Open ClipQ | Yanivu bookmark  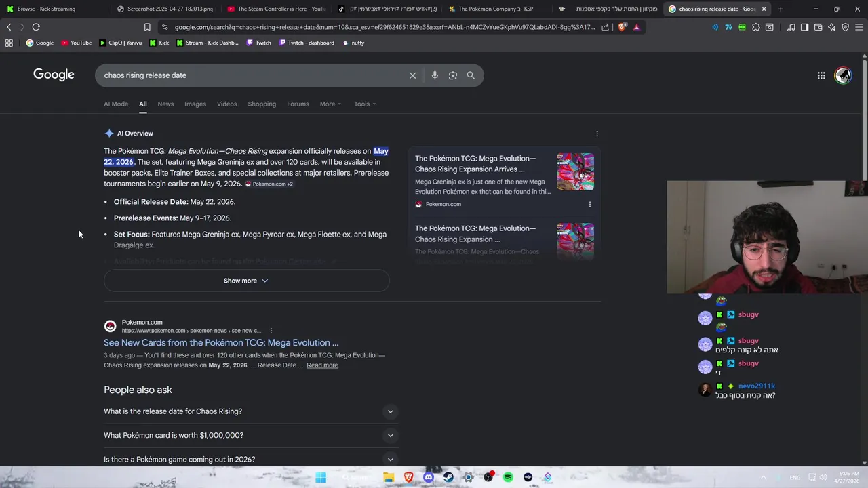click(121, 43)
